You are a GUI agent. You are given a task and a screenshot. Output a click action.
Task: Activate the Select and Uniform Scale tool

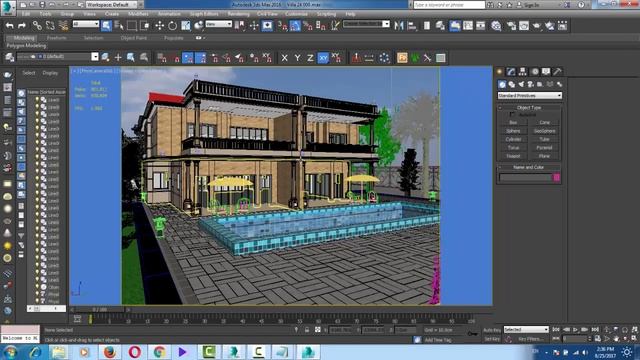(186, 26)
